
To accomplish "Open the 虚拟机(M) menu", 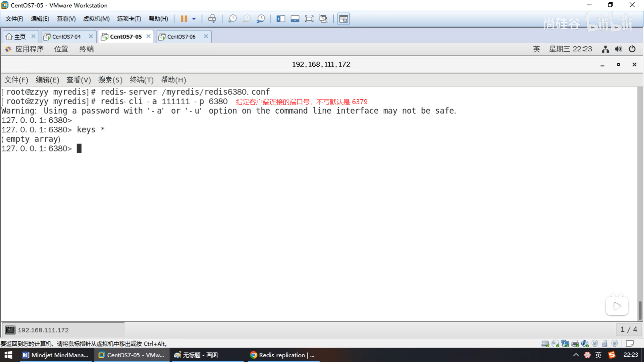I will point(96,19).
